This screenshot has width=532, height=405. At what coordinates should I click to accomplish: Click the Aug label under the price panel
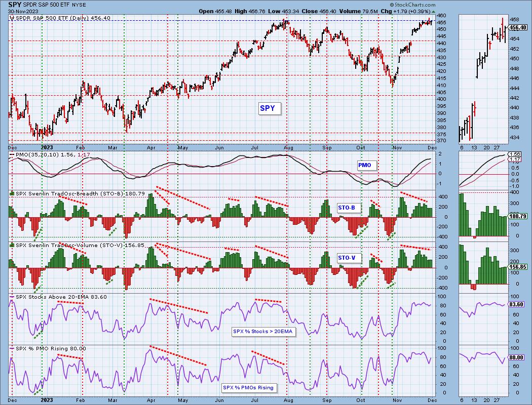click(288, 148)
